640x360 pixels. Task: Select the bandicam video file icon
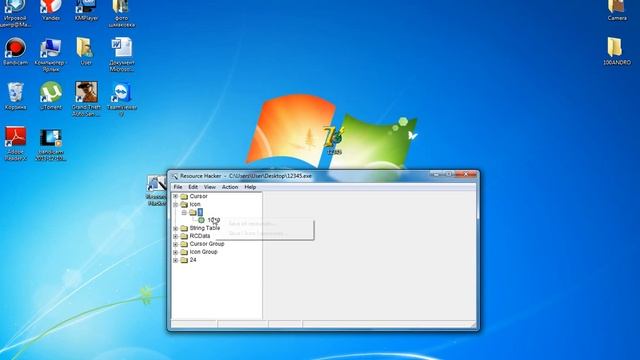point(51,144)
